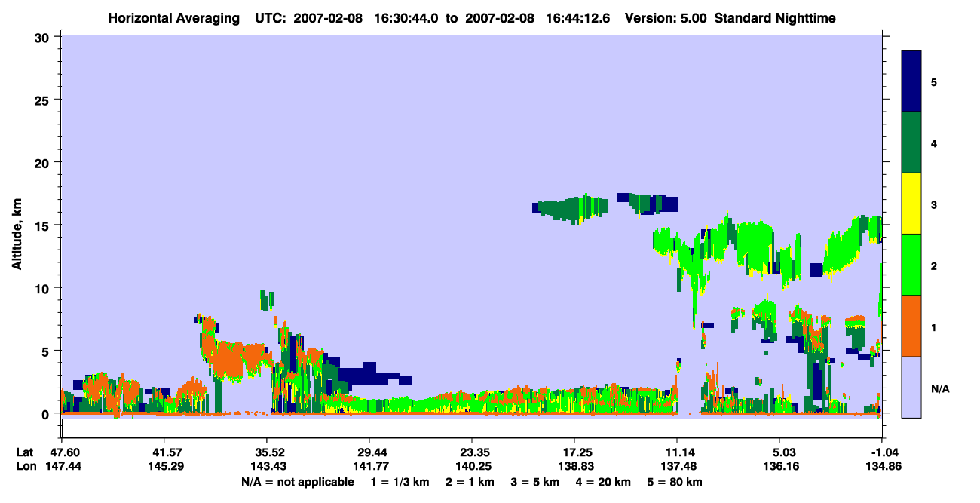This screenshot has width=980, height=503.
Task: Click the '2 = 1 km' legend text
Action: 469,482
